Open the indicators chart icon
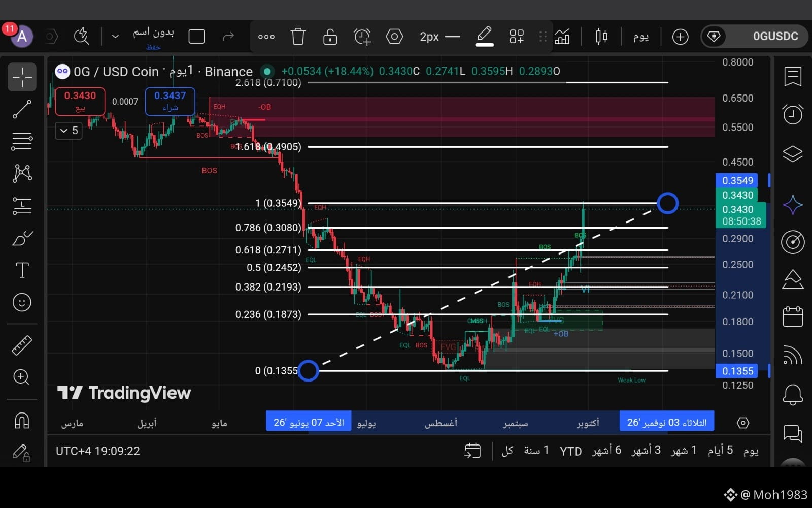Screen dimensions: 812x508 [x=562, y=37]
